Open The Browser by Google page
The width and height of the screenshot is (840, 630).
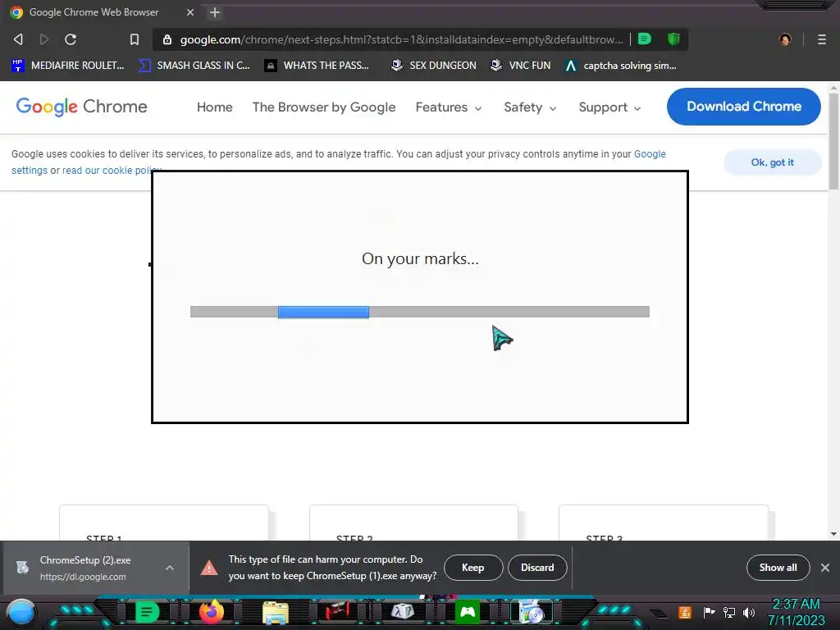tap(323, 107)
